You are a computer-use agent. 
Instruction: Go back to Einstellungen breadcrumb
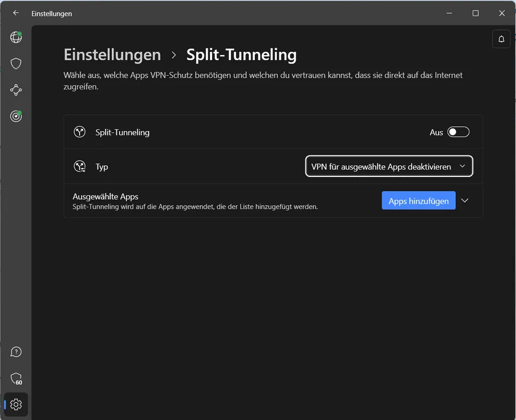click(x=112, y=55)
